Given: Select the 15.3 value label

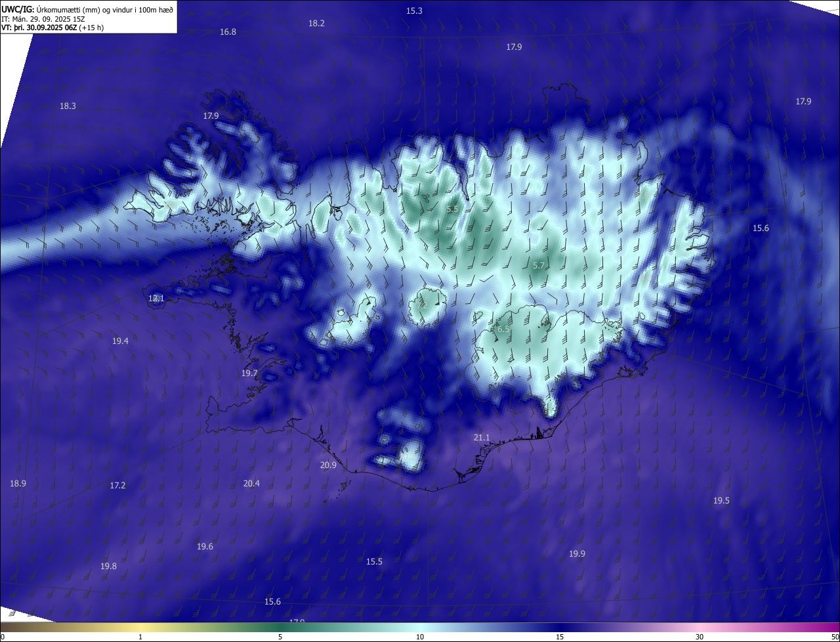Looking at the screenshot, I should (415, 11).
